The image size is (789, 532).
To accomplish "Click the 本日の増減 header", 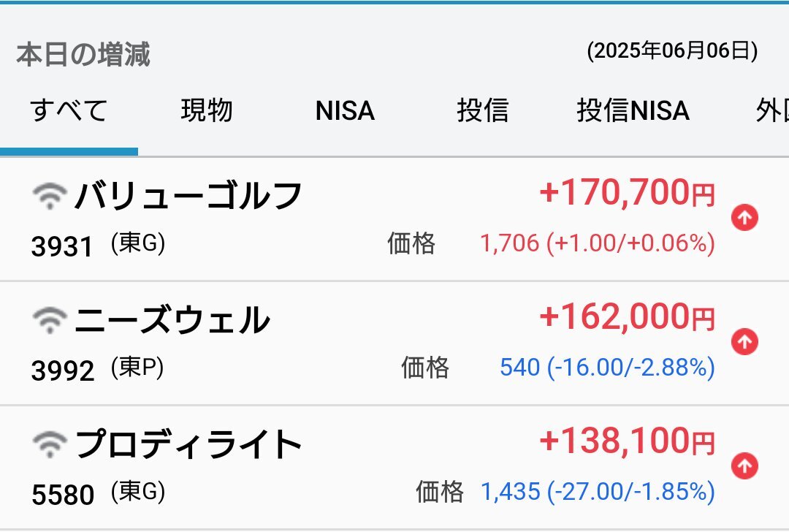I will point(83,54).
